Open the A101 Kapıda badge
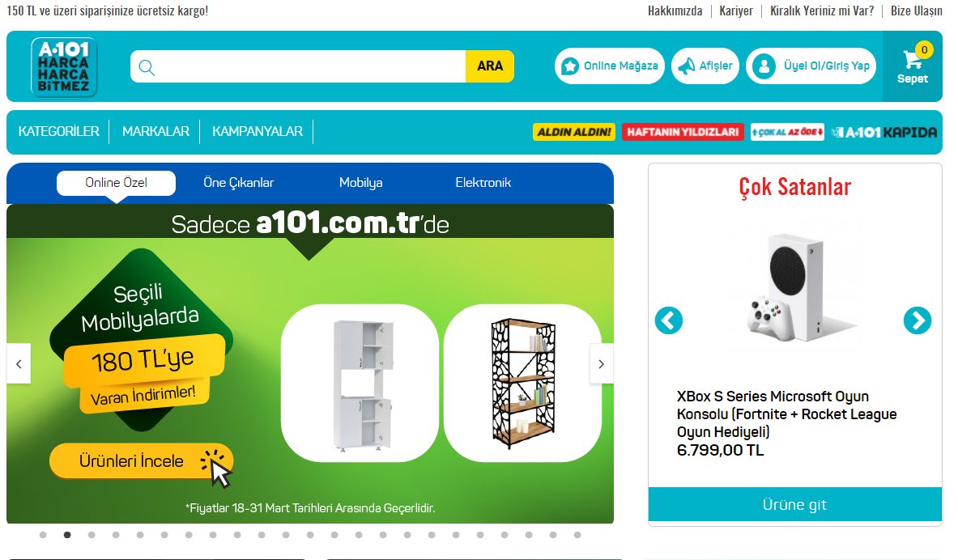Image resolution: width=958 pixels, height=560 pixels. click(883, 132)
